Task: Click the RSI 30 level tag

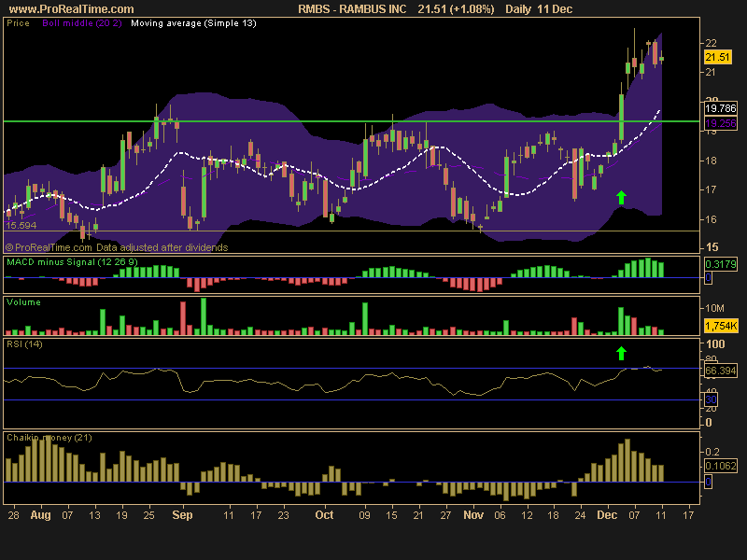Action: [x=711, y=399]
